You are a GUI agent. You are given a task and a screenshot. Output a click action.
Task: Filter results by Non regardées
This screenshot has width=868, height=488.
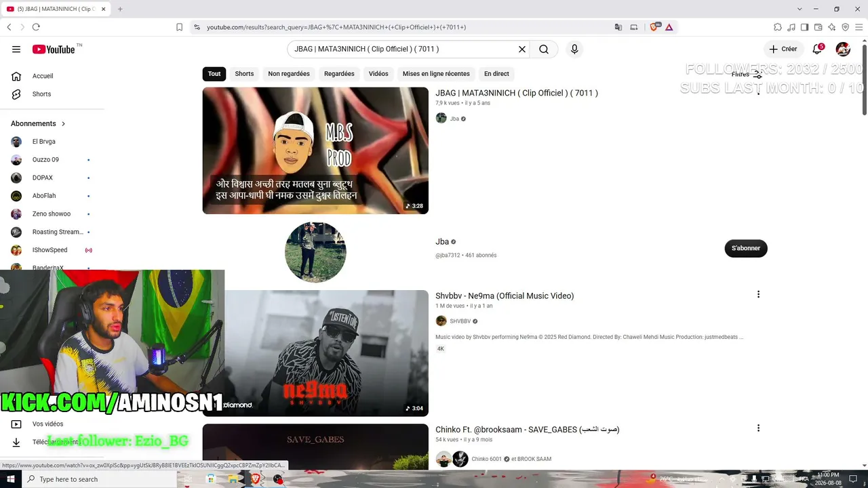[x=289, y=74]
